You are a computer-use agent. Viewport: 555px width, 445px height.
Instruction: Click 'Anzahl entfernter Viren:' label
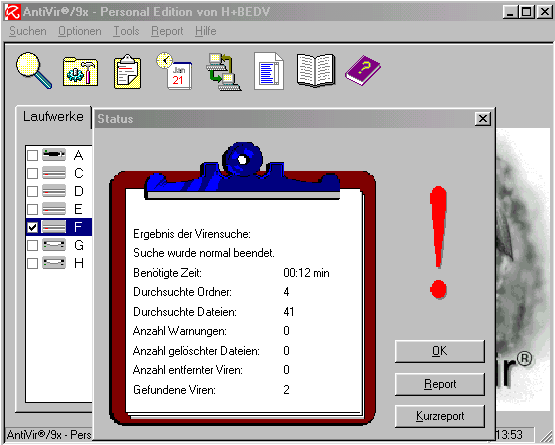pos(188,370)
